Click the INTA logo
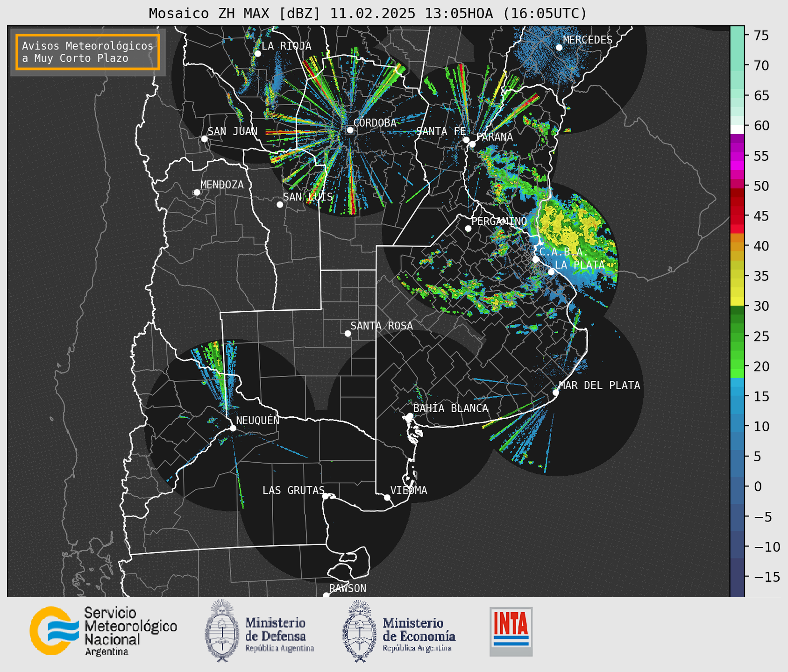This screenshot has width=788, height=672. [511, 631]
